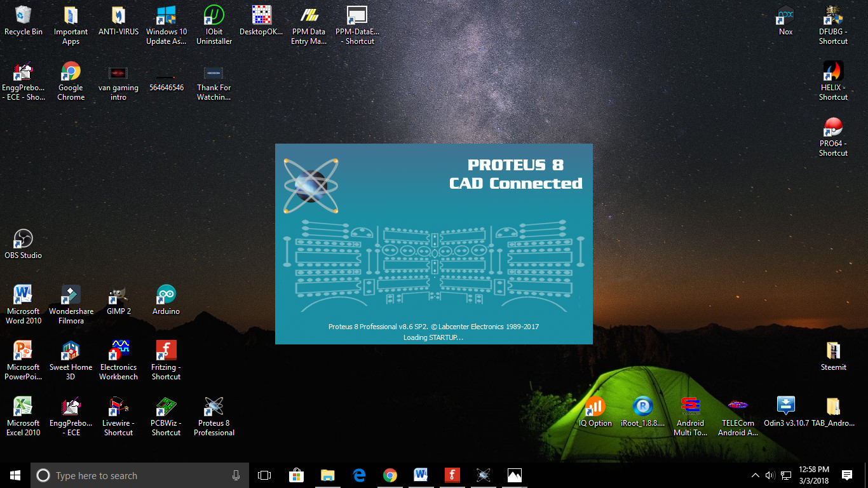This screenshot has width=868, height=488.
Task: Open the Fritzing shortcut
Action: pos(166,353)
